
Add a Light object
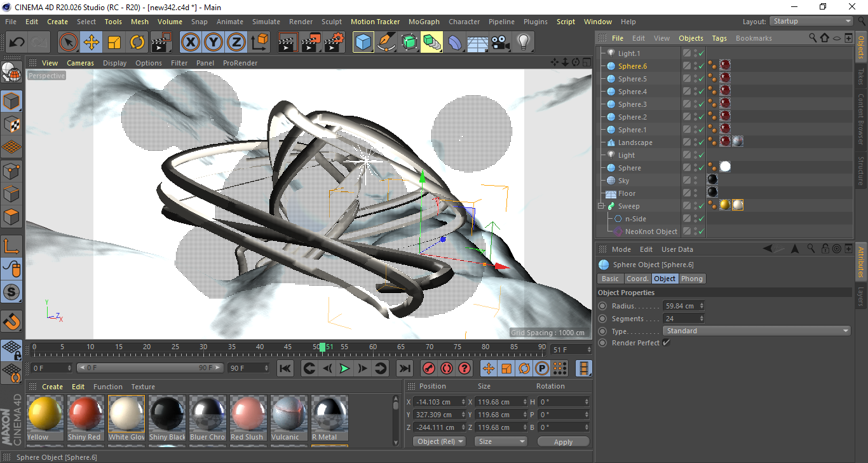click(x=524, y=43)
